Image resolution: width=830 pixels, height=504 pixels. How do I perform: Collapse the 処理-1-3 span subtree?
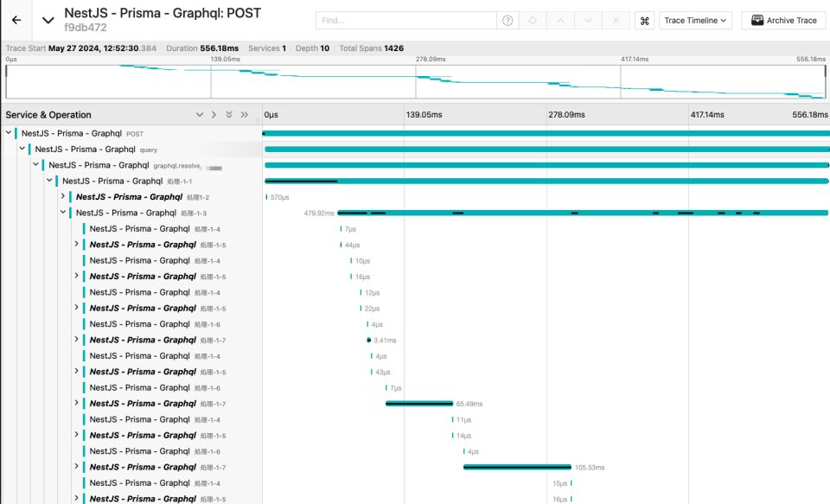pyautogui.click(x=62, y=213)
